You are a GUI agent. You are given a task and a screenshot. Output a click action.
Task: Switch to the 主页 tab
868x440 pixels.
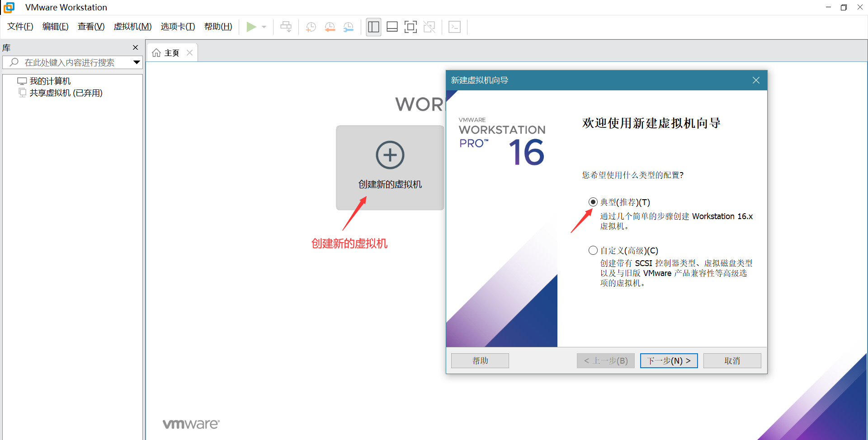(172, 53)
